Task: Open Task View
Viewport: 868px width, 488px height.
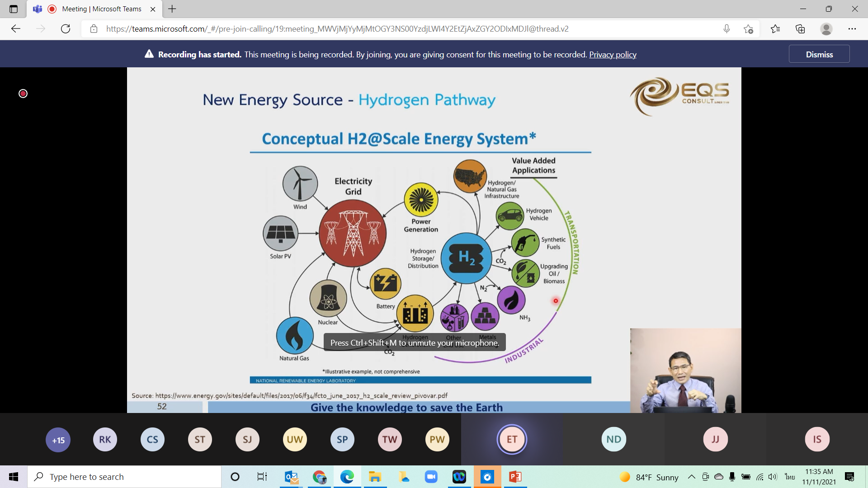Action: tap(262, 477)
